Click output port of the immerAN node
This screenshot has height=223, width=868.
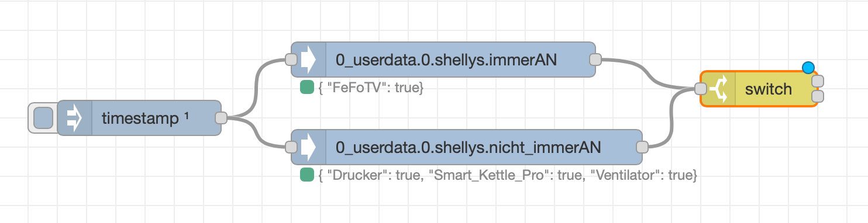[x=595, y=60]
